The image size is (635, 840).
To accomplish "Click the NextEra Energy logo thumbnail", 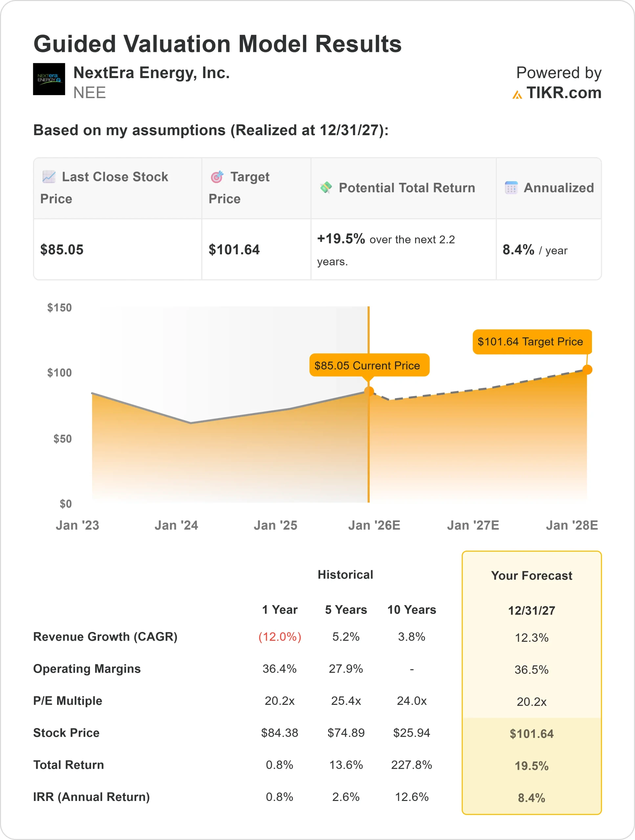I will (x=49, y=79).
